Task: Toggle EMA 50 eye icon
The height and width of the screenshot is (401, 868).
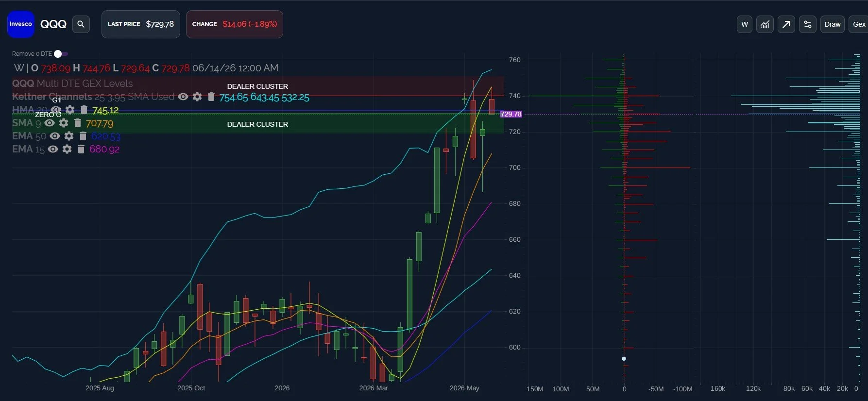Action: (55, 136)
